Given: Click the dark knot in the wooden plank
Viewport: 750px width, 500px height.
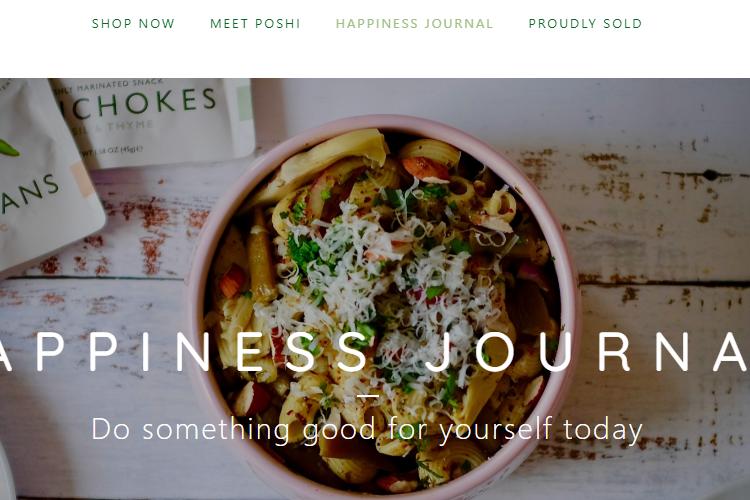Looking at the screenshot, I should [x=711, y=175].
